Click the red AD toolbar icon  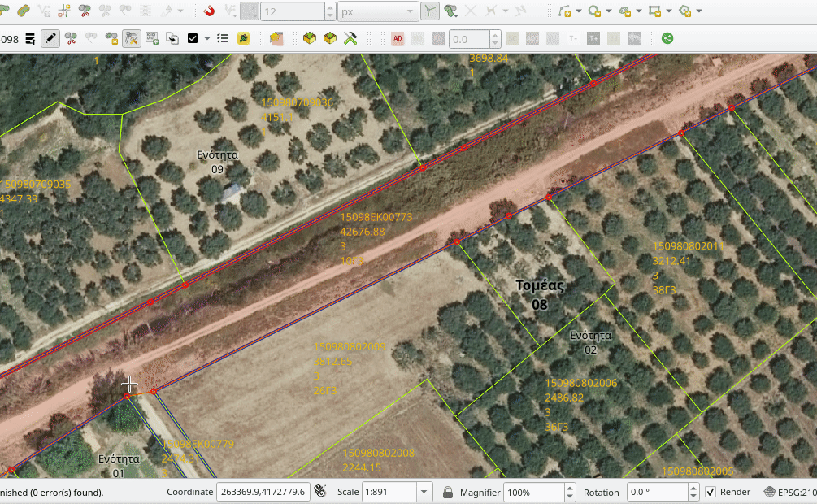tap(398, 38)
